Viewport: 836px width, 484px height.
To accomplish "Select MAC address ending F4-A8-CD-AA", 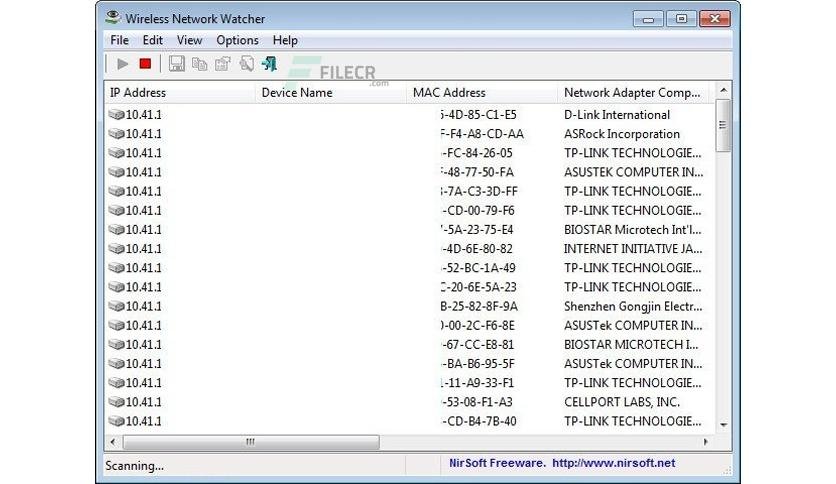I will [482, 134].
